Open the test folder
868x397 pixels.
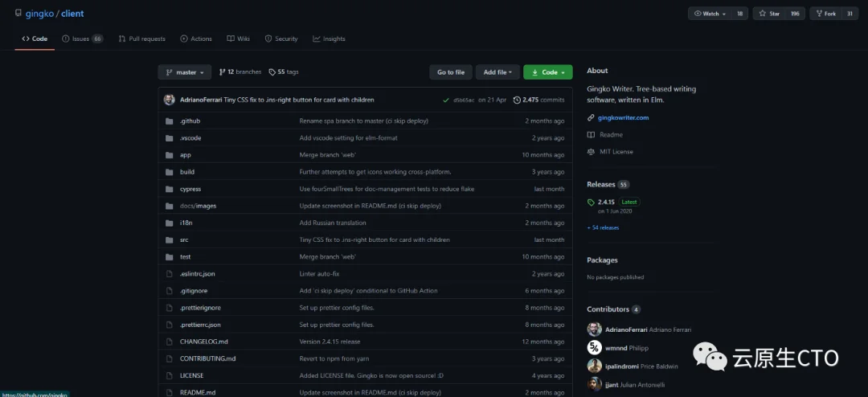click(186, 257)
